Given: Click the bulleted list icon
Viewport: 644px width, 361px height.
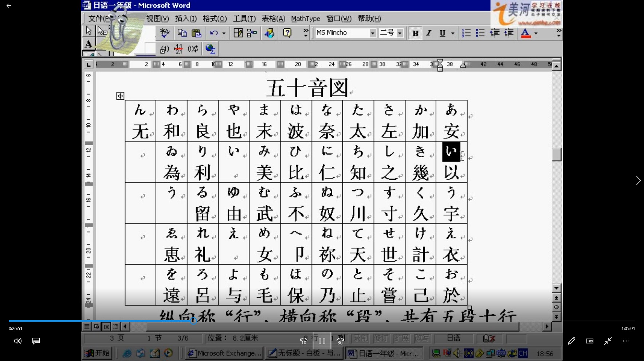Looking at the screenshot, I should click(480, 33).
